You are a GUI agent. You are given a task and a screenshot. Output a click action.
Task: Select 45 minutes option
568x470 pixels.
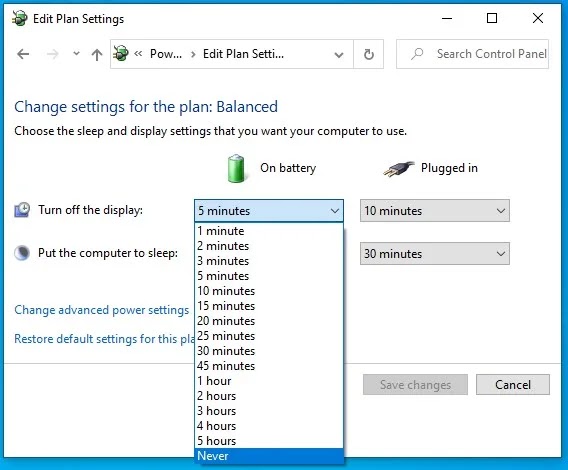point(269,366)
